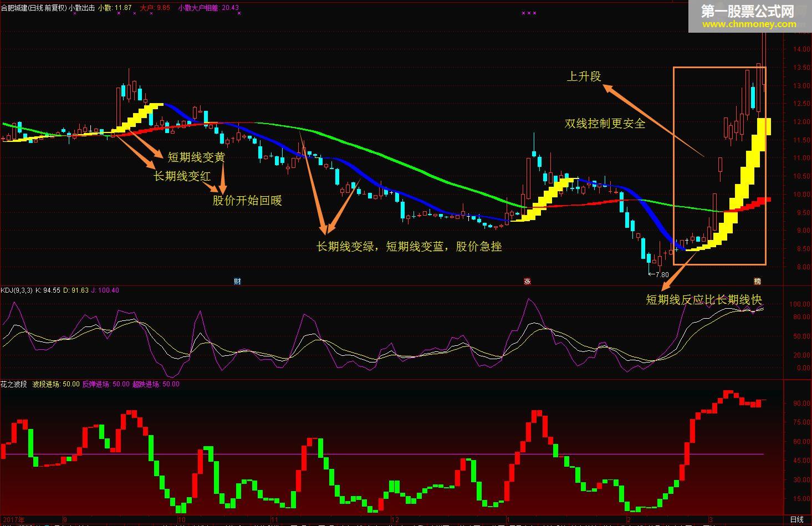
Task: Click the 小散大户相差: 20.43 value
Action: pos(209,8)
